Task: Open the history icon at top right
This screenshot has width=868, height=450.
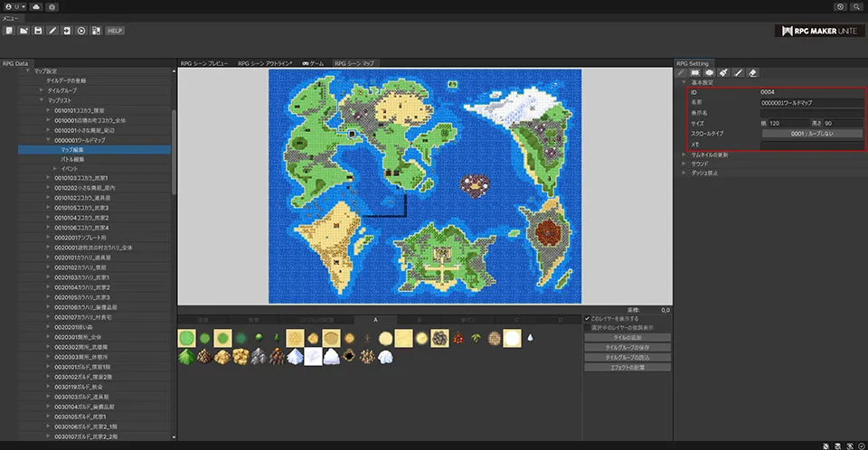Action: [841, 6]
